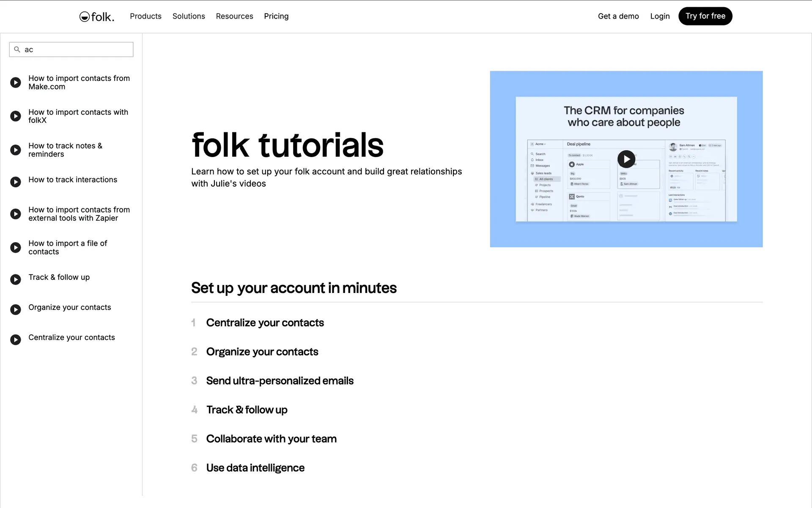Viewport: 812px width, 508px height.
Task: Click the tutorial search input field
Action: pos(76,50)
